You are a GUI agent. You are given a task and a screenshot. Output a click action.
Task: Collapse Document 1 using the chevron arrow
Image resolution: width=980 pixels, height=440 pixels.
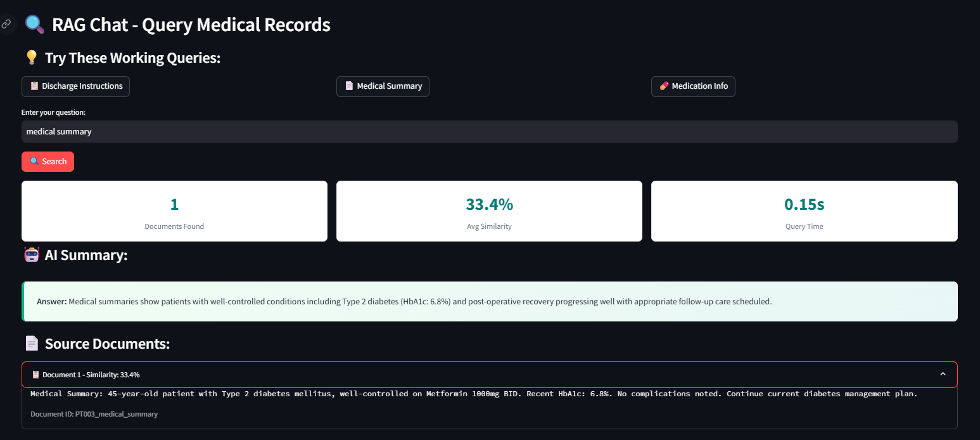[x=943, y=374]
